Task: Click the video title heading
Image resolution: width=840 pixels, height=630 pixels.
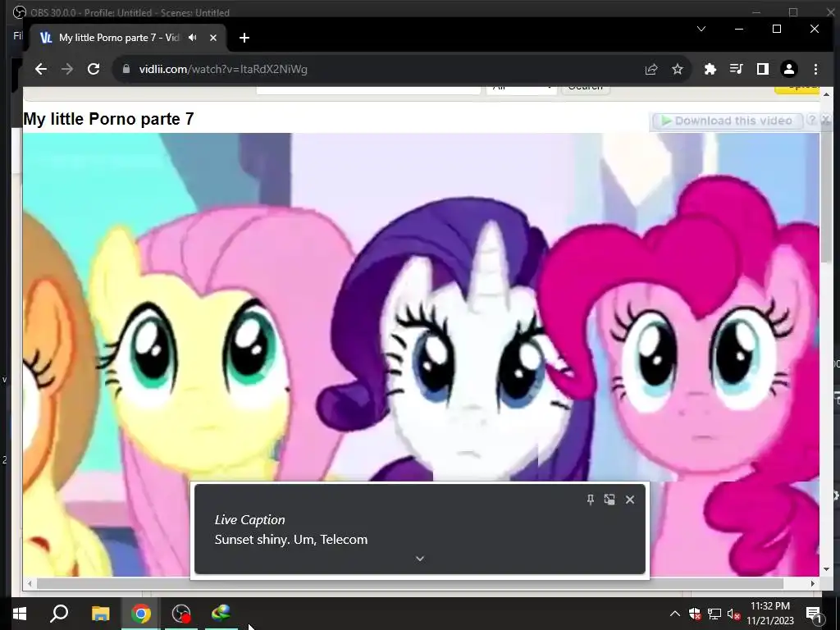Action: point(108,119)
